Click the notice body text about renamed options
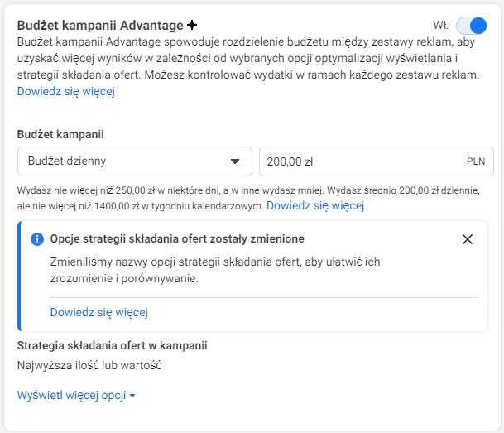Screen dimensions: 504x433 214,271
